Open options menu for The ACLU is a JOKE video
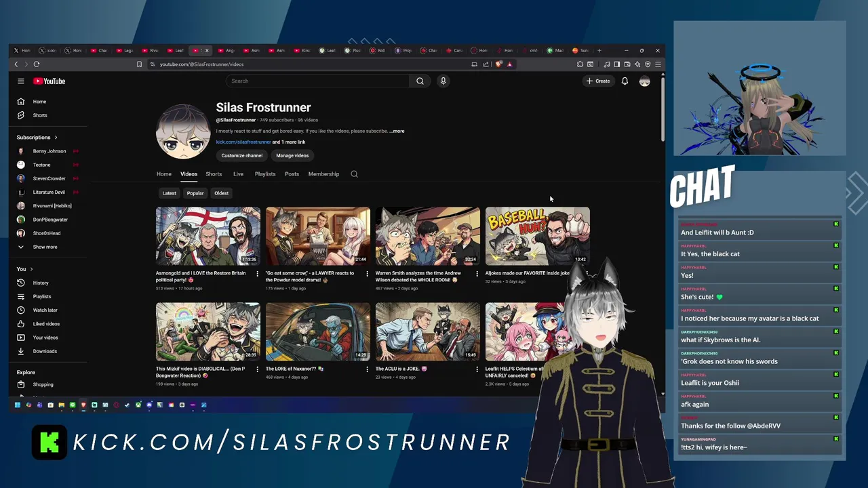Image resolution: width=868 pixels, height=488 pixels. tap(477, 369)
